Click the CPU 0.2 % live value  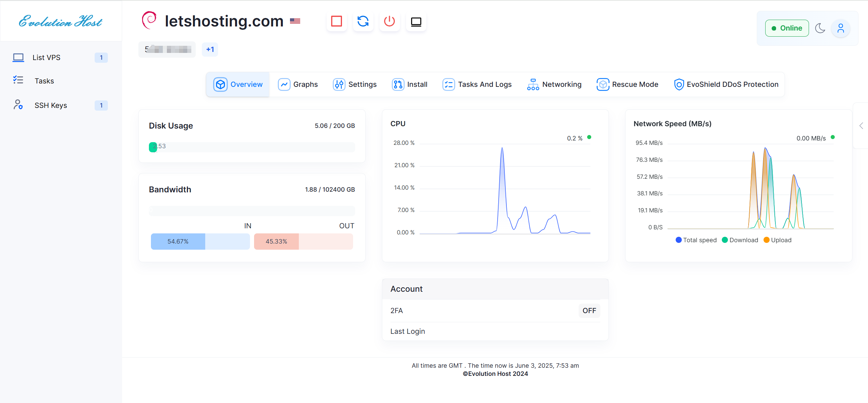coord(575,138)
